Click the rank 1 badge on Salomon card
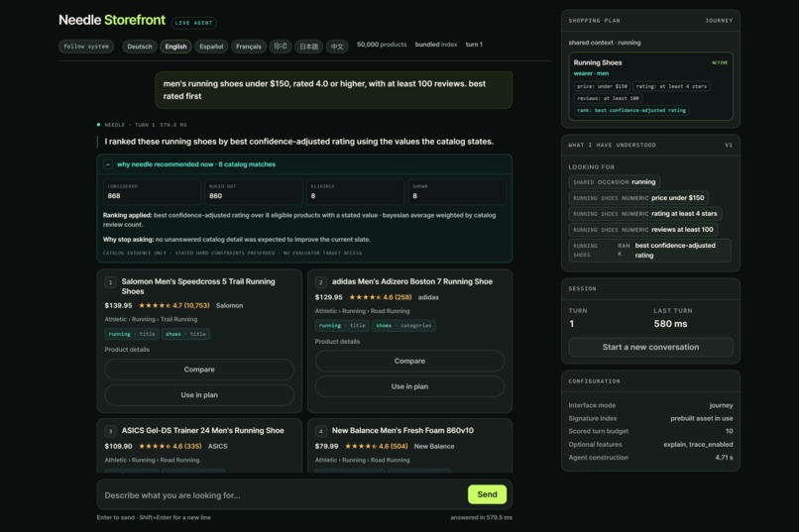The image size is (799, 532). pos(111,282)
